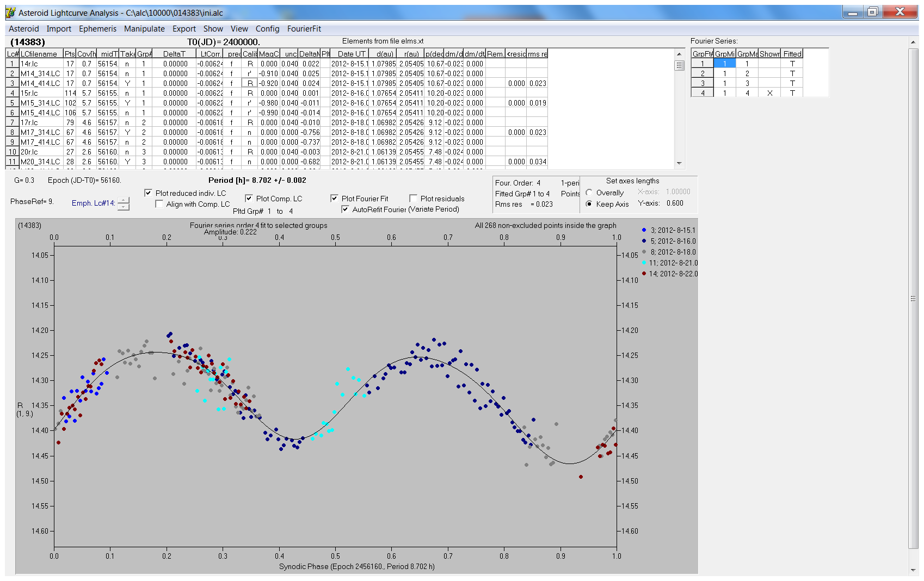
Task: Click the application icon in title bar
Action: click(x=11, y=13)
